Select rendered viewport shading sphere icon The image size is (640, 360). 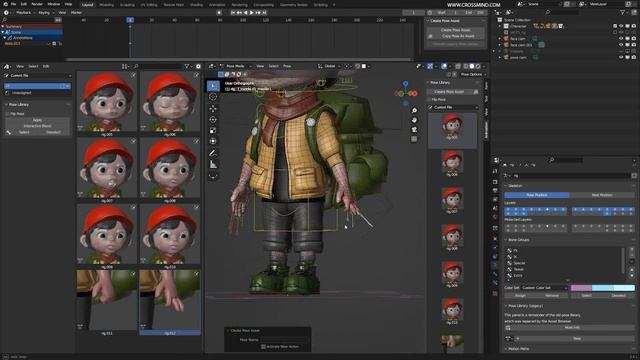coord(478,66)
